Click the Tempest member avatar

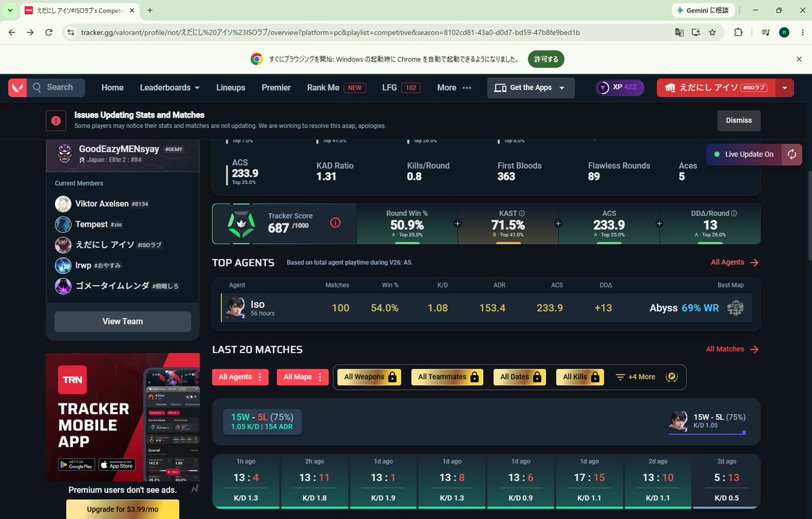63,224
